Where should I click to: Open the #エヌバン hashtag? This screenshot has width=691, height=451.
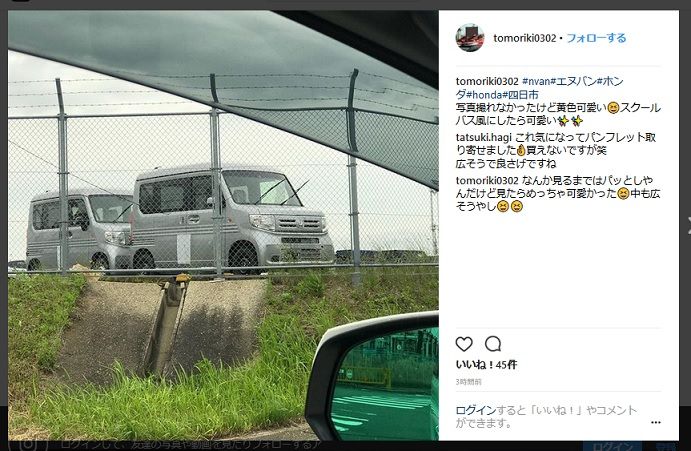point(573,82)
